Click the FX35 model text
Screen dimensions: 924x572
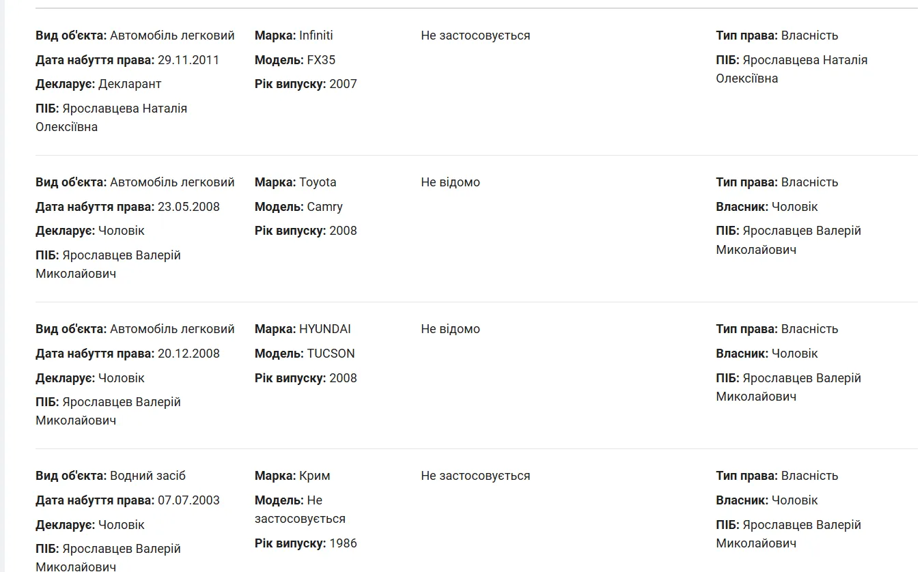321,60
